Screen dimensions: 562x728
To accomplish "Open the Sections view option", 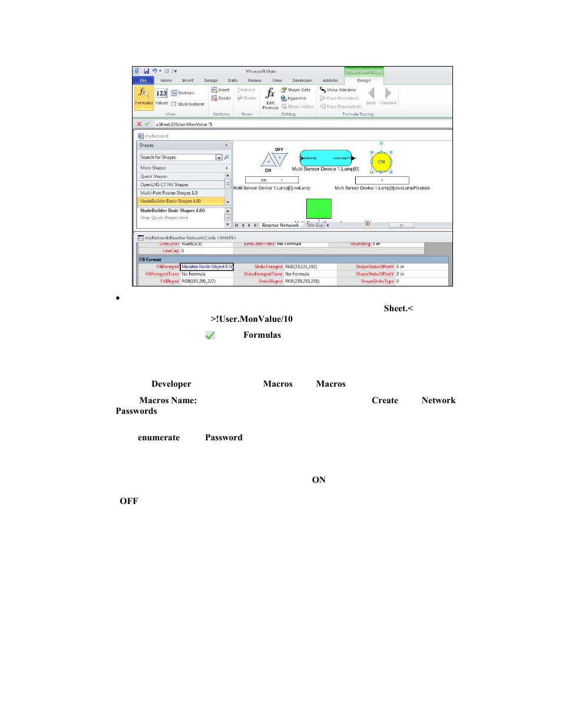I will (183, 93).
